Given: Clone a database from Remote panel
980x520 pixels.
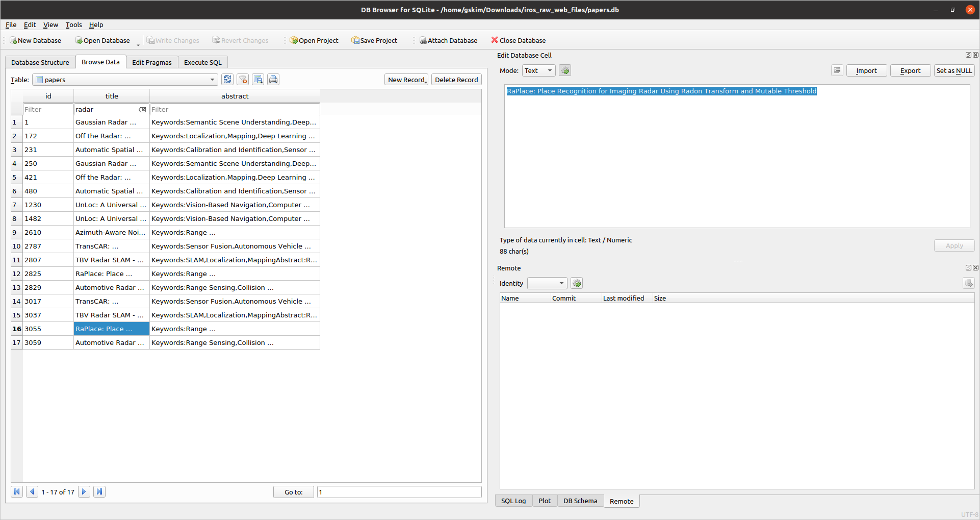Looking at the screenshot, I should [x=969, y=283].
